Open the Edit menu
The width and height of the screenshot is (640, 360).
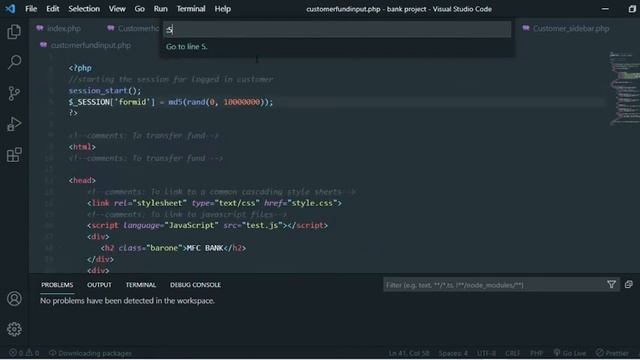pyautogui.click(x=52, y=9)
